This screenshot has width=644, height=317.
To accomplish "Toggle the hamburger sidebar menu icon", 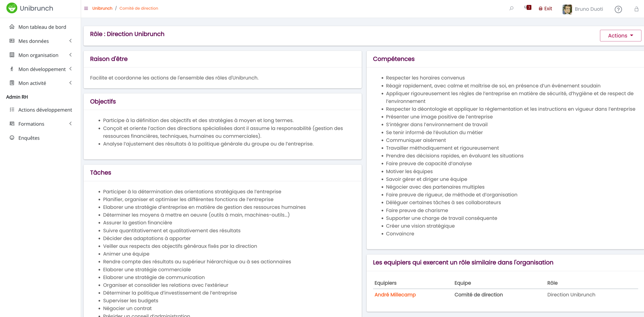I will pyautogui.click(x=86, y=8).
